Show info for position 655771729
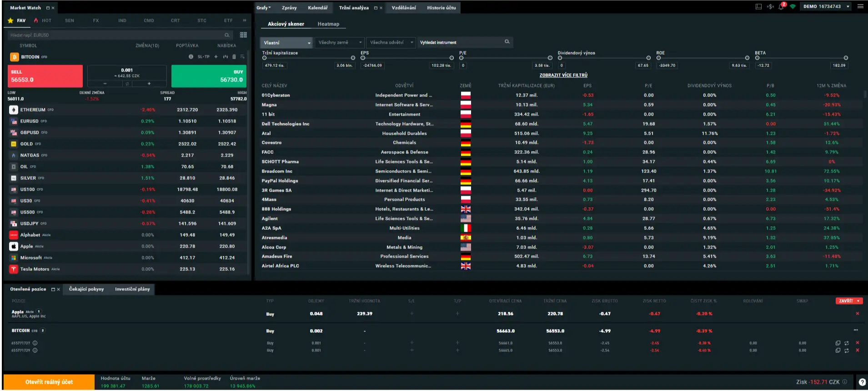Viewport: 868px width, 391px height. (35, 350)
